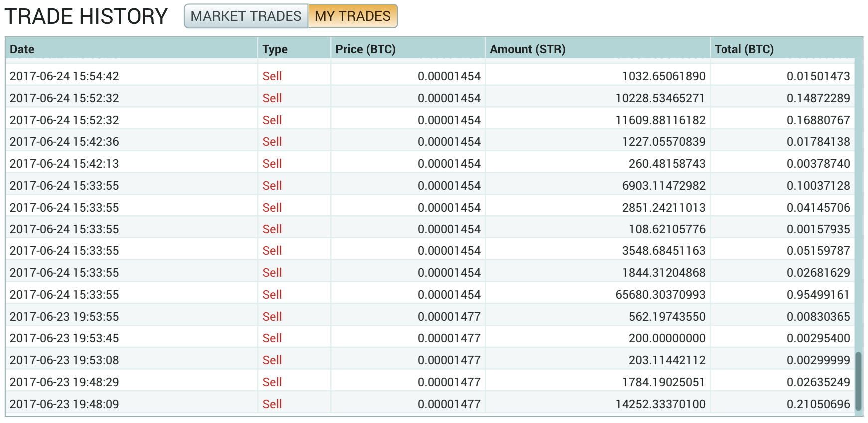Click total 0.21050696
Image resolution: width=868 pixels, height=423 pixels.
[x=818, y=404]
